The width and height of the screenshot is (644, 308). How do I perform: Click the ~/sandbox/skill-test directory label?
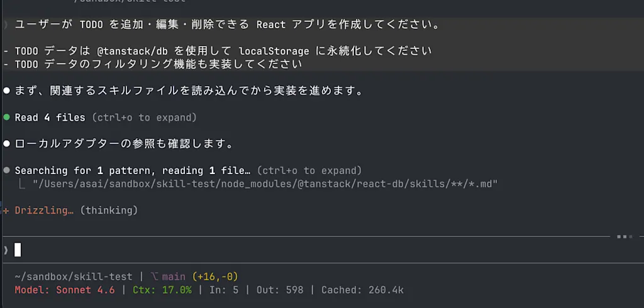[74, 277]
